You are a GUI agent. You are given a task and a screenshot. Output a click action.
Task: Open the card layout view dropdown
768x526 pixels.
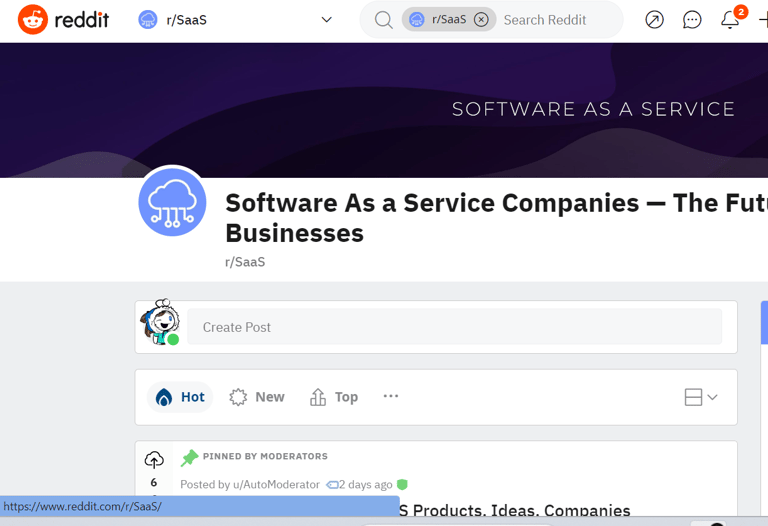pos(701,397)
